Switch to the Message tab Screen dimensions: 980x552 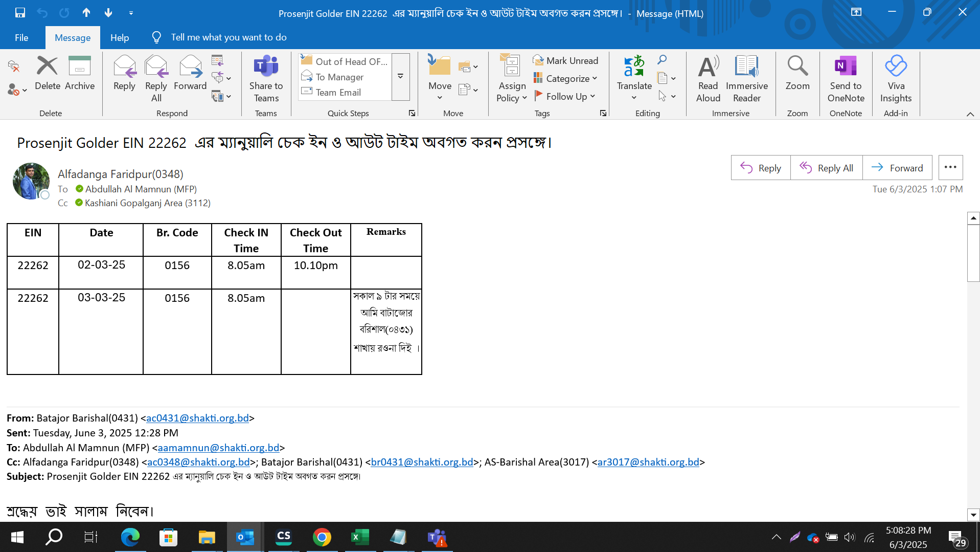(x=73, y=37)
